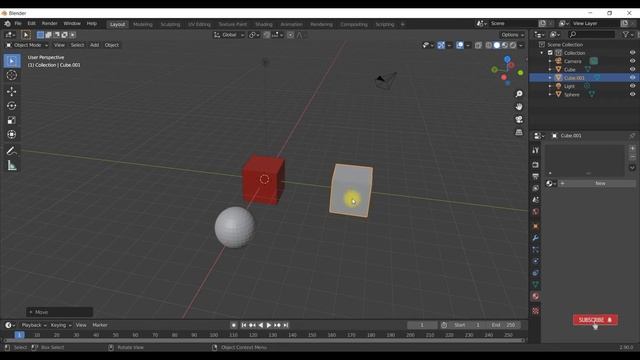The width and height of the screenshot is (640, 360).
Task: Jump to timeline start frame
Action: click(x=244, y=325)
